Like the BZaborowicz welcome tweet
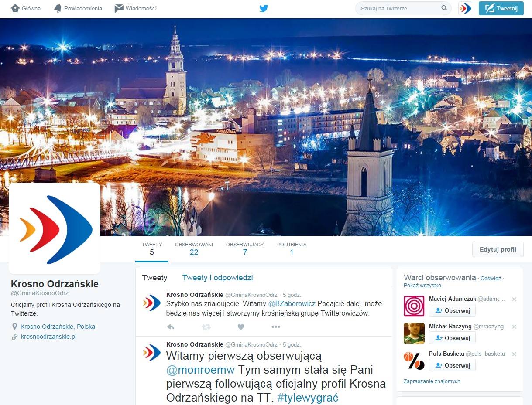This screenshot has height=405, width=532. (240, 327)
